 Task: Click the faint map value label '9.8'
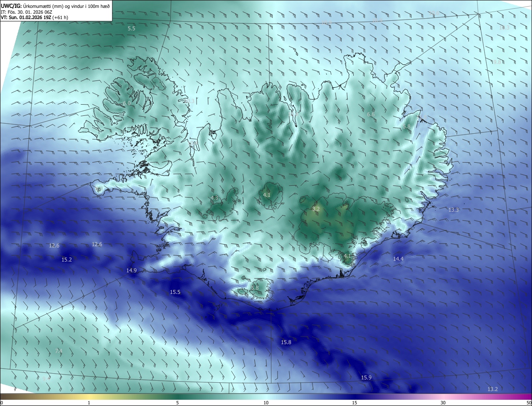pos(497,62)
